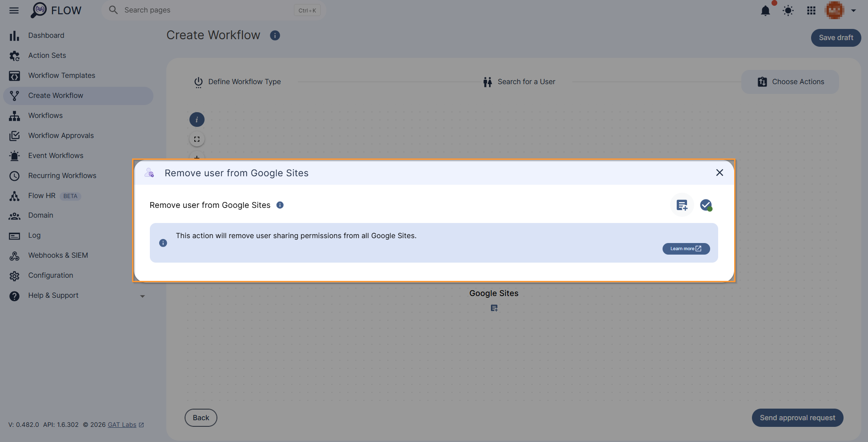
Task: Click Send approval request button
Action: pyautogui.click(x=797, y=418)
